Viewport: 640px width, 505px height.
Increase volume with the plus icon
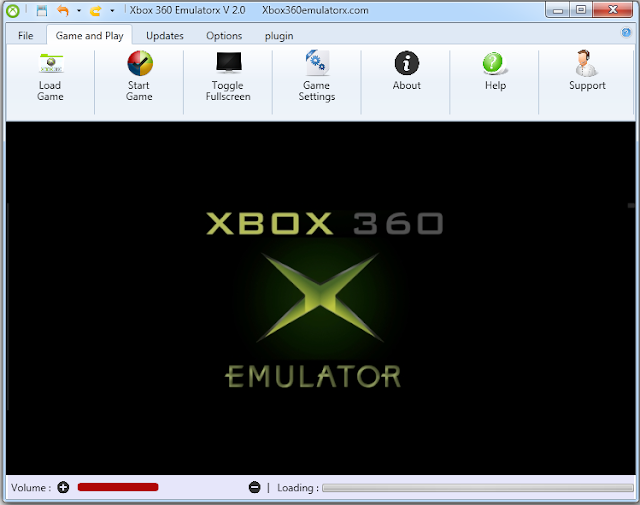pyautogui.click(x=63, y=487)
